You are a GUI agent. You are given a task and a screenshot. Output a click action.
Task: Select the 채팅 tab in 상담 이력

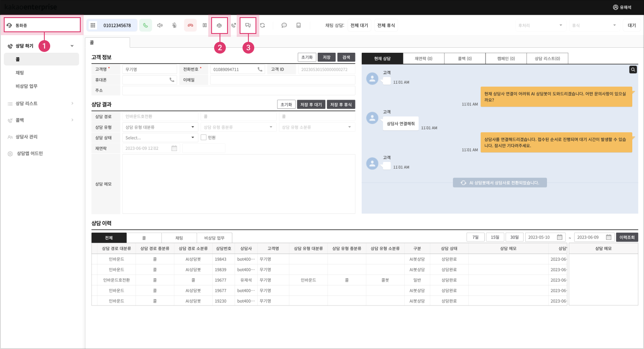point(179,238)
